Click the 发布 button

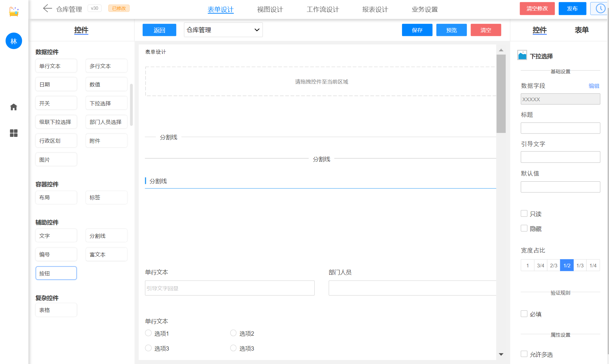572,9
